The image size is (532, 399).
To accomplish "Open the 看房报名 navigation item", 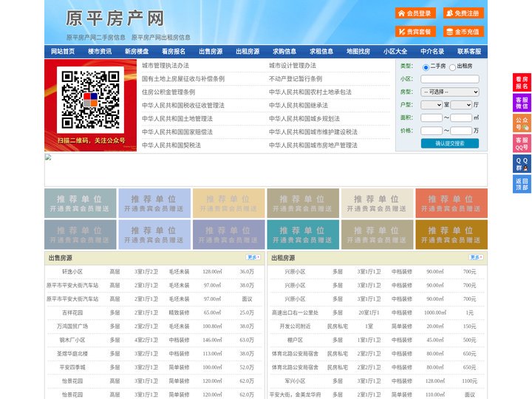I will click(x=174, y=52).
